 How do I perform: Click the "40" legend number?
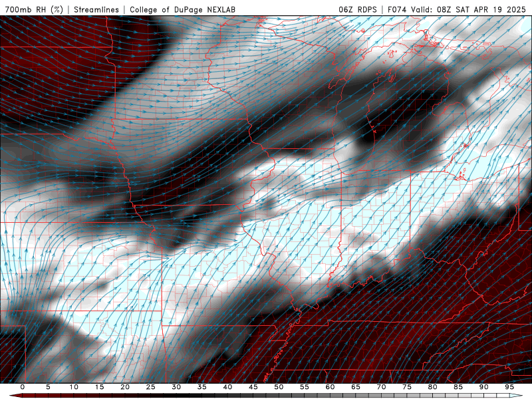(227, 387)
